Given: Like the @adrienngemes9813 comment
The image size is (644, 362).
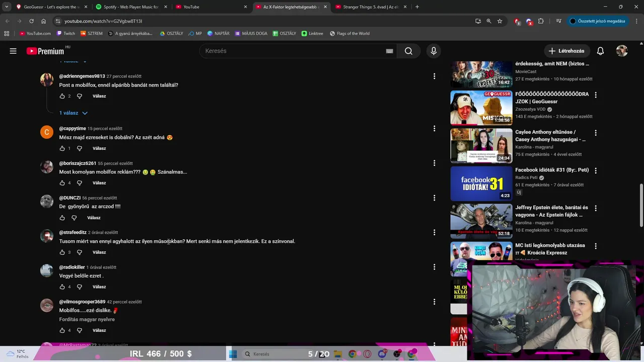Looking at the screenshot, I should (x=62, y=96).
